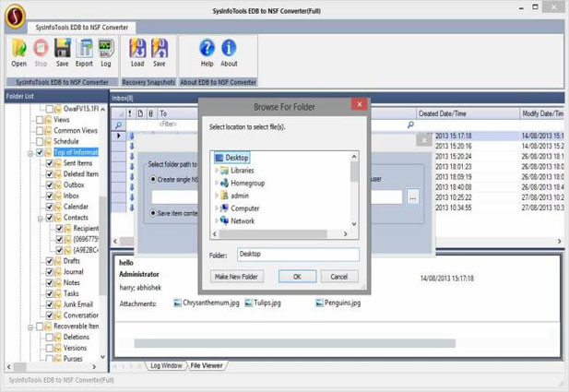The width and height of the screenshot is (569, 392).
Task: Select Libraries icon in folder browser
Action: pyautogui.click(x=224, y=171)
